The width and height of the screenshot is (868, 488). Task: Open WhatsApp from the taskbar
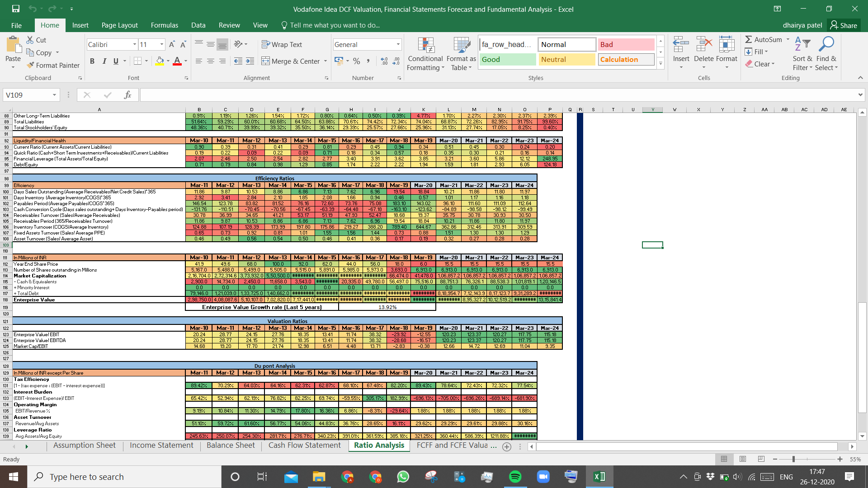tap(403, 477)
